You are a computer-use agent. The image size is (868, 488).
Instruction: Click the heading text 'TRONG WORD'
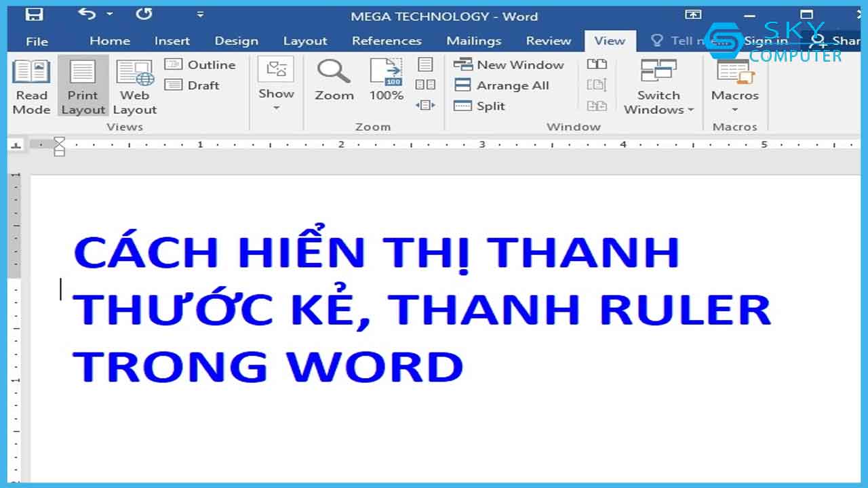click(268, 367)
